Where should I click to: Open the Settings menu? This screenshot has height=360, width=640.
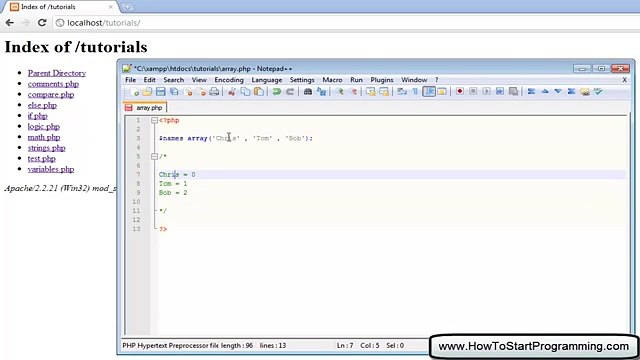pos(302,80)
